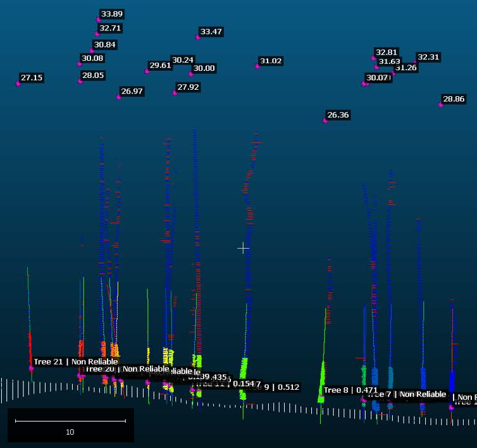
Task: Click the 28.05 height label
Action: tap(93, 75)
